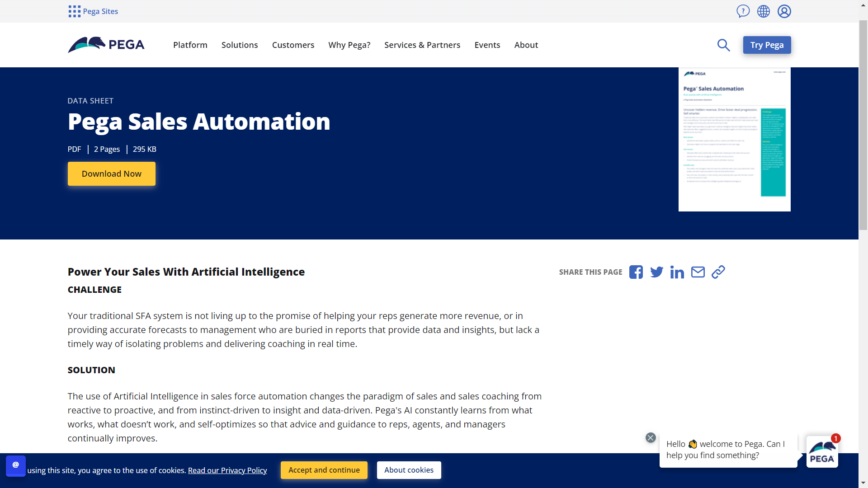
Task: Open site search magnifier
Action: click(723, 45)
